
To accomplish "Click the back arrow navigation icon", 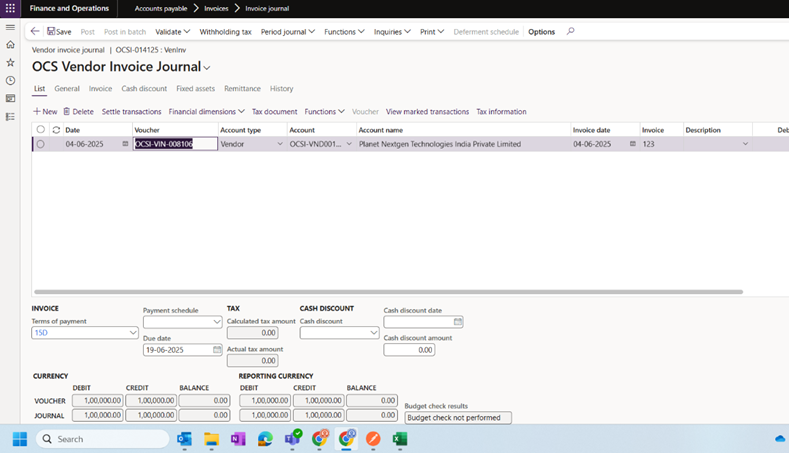I will [x=35, y=31].
